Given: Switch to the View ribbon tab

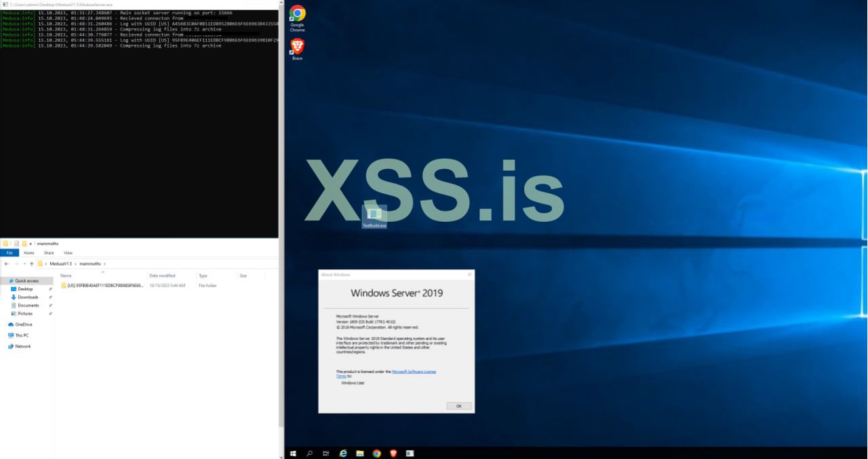Looking at the screenshot, I should 68,253.
